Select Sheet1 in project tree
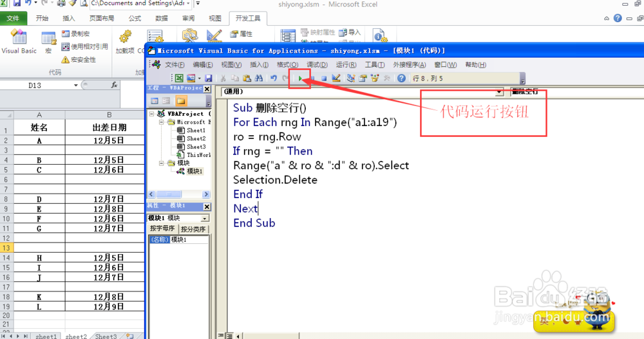The height and width of the screenshot is (339, 644). 196,130
